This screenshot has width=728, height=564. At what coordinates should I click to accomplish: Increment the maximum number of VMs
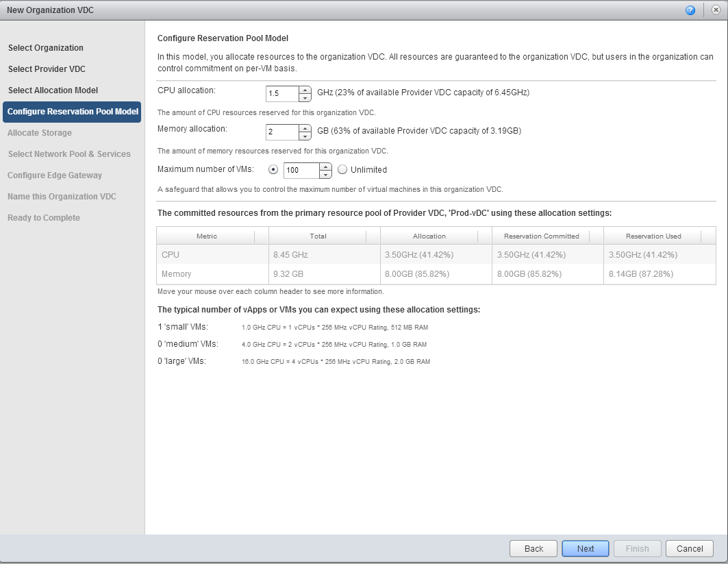(326, 166)
